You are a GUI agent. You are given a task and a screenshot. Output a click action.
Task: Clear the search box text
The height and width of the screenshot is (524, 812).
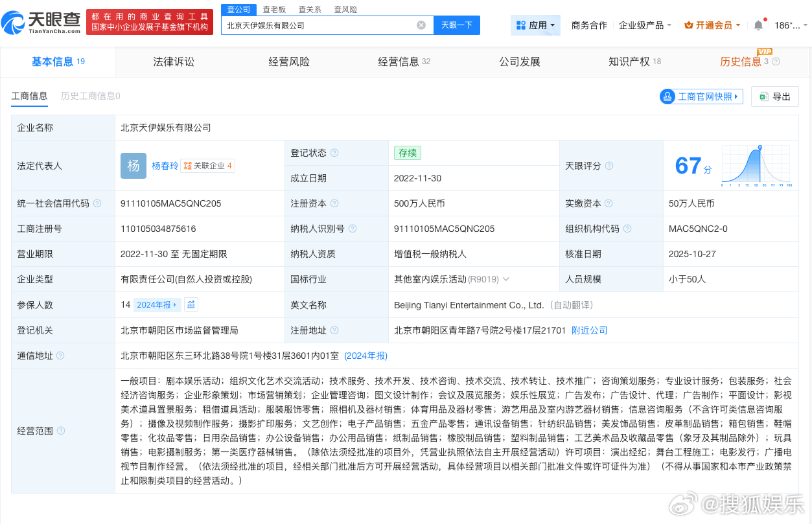click(421, 25)
